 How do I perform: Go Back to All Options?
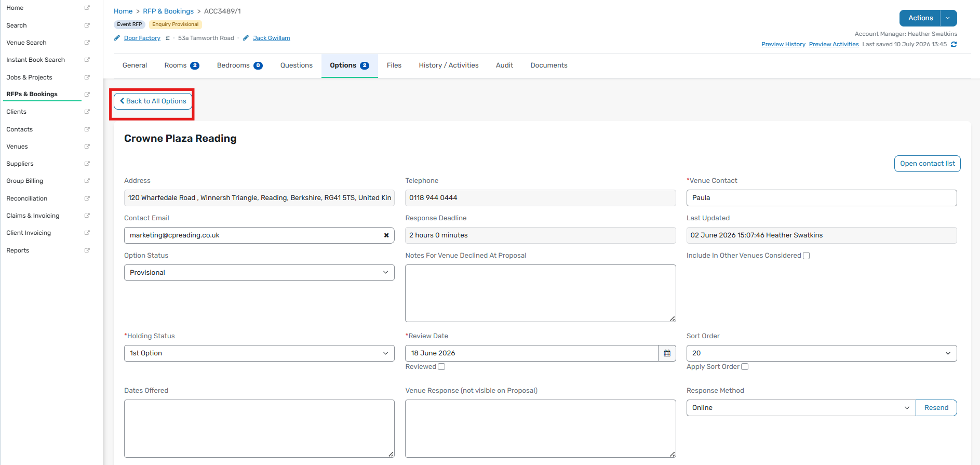[x=153, y=101]
